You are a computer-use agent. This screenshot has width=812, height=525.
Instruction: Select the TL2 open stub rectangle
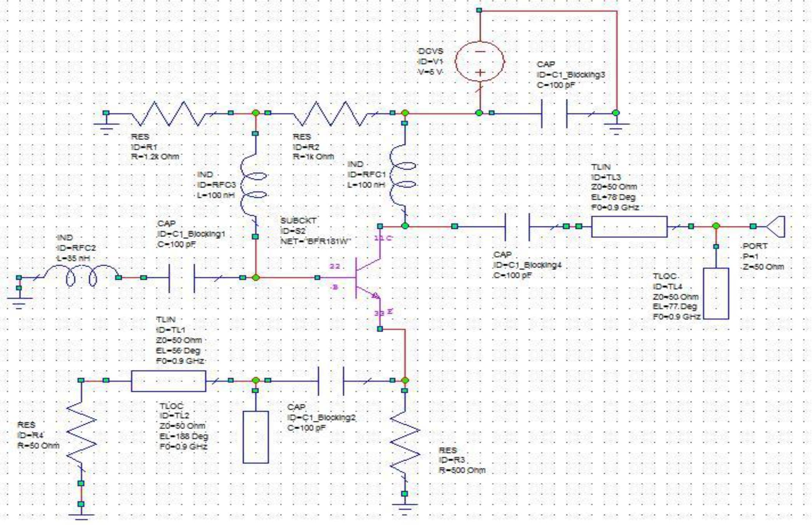coord(256,437)
